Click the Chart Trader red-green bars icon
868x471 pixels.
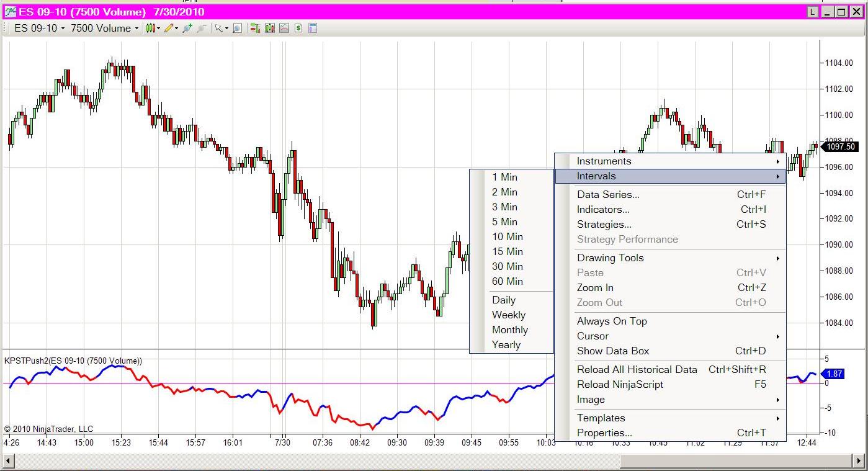tap(255, 28)
